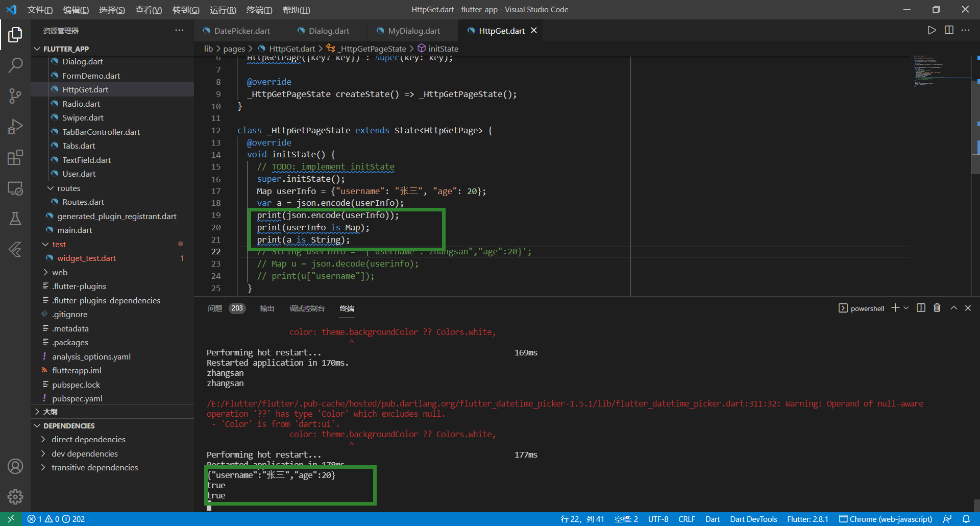Viewport: 980px width, 526px height.
Task: Open the Explorer view in activity bar
Action: tap(15, 35)
